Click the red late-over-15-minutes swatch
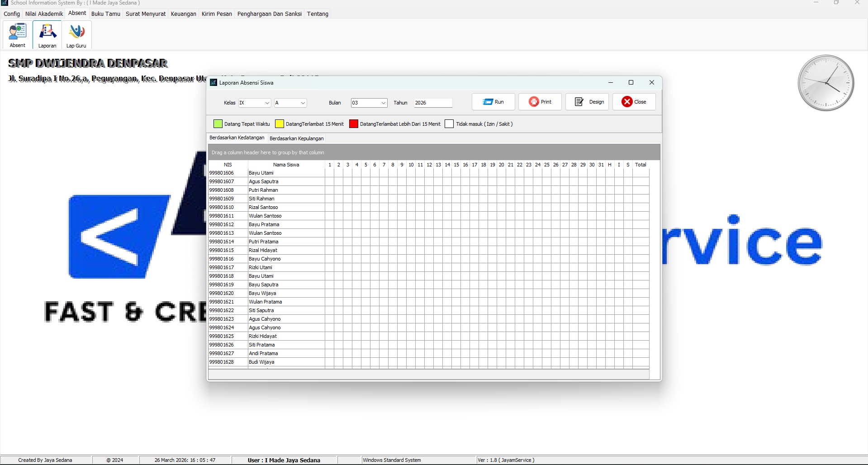The image size is (868, 465). (x=354, y=124)
